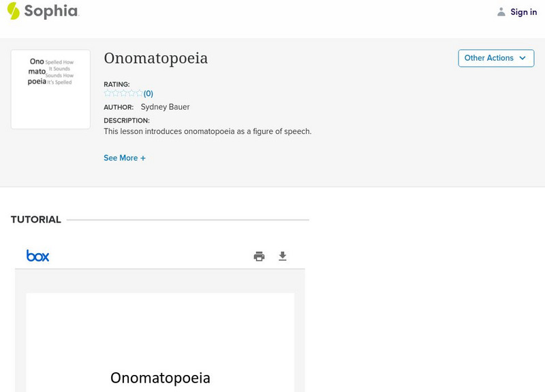
Task: Click the Box logo in the viewer
Action: (38, 256)
